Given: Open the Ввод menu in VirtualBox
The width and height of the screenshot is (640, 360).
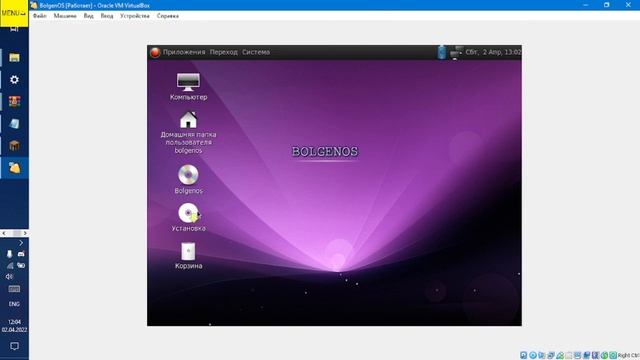Looking at the screenshot, I should (107, 16).
